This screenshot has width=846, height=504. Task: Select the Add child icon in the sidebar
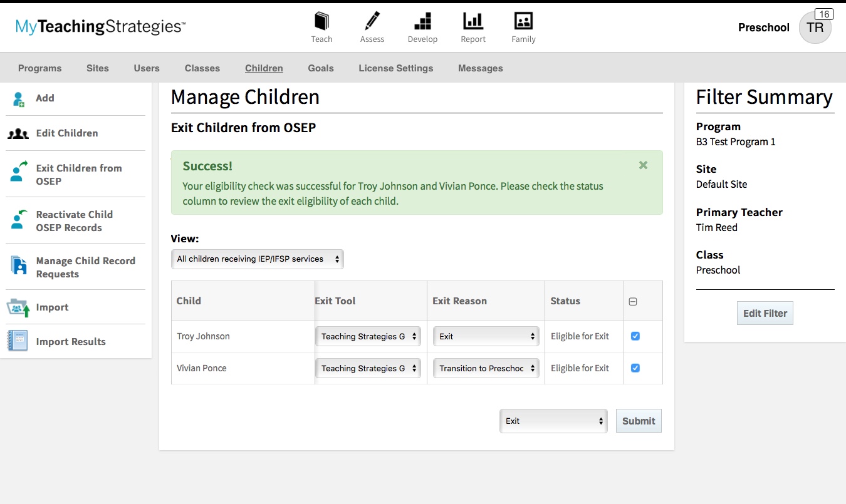pyautogui.click(x=19, y=98)
